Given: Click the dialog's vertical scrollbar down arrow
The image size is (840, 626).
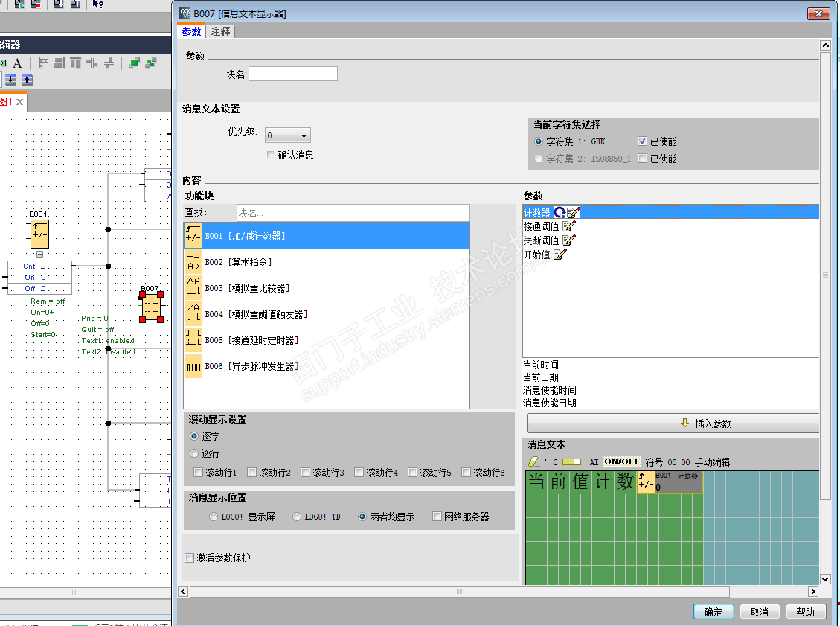Looking at the screenshot, I should pos(826,579).
